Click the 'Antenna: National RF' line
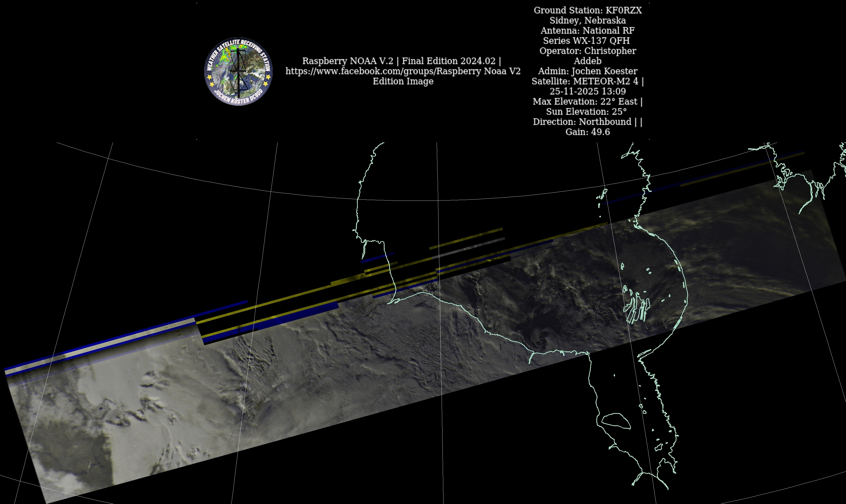846x504 pixels. (588, 31)
